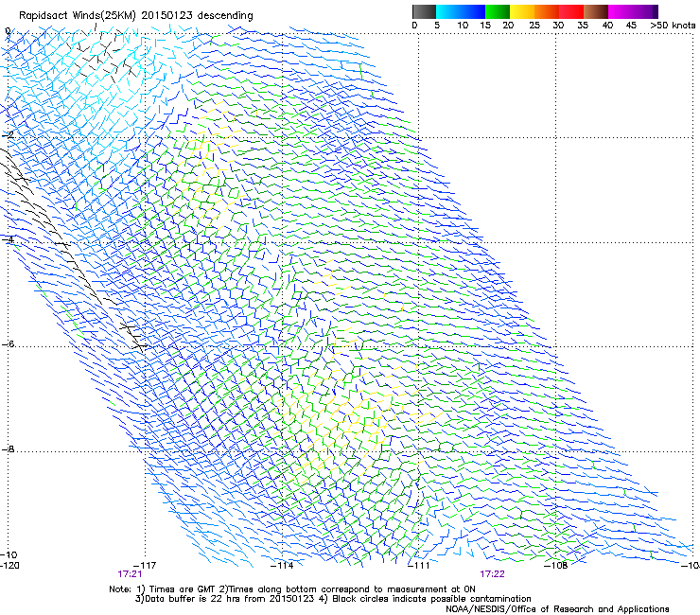Click the 'NOAA/NESDIS/Office of Research and Applications' credit
This screenshot has width=700, height=615.
pos(557,609)
